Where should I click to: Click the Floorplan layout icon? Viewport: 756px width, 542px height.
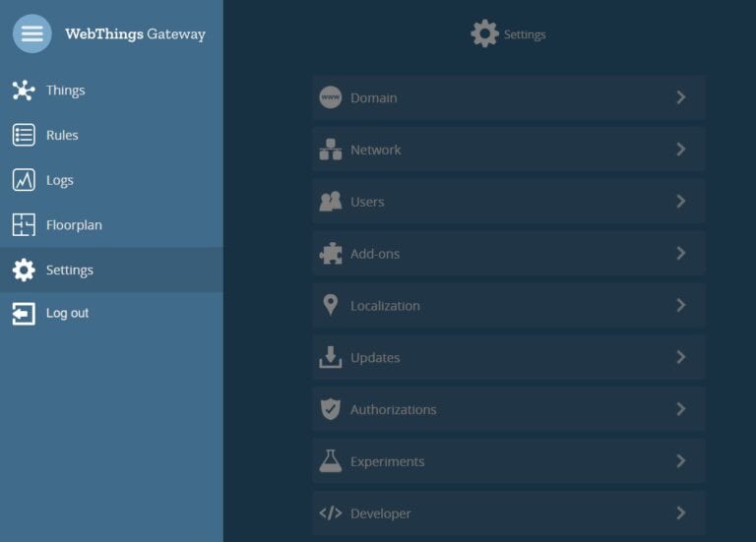(24, 225)
